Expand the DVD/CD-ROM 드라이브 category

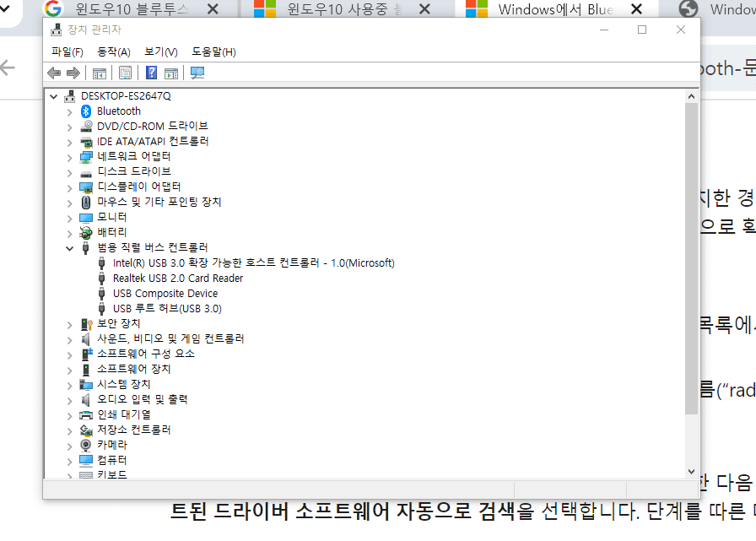coord(69,127)
